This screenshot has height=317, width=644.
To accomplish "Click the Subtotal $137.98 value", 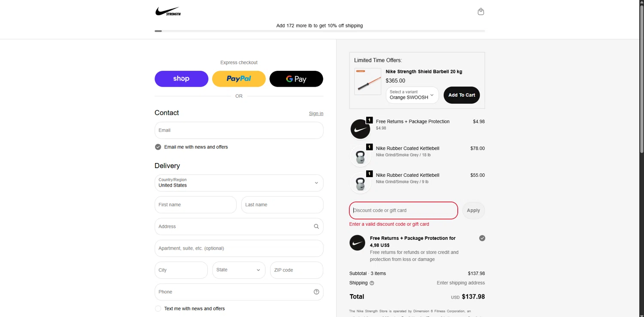I will pyautogui.click(x=476, y=273).
